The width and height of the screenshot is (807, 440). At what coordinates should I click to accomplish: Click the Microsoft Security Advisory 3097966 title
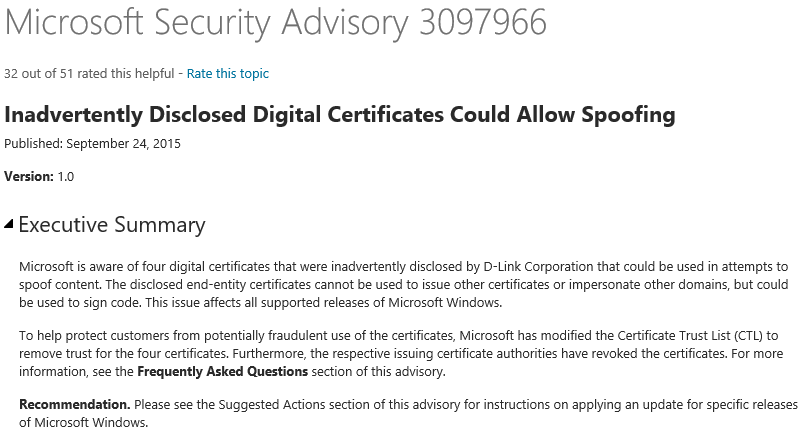pyautogui.click(x=275, y=22)
